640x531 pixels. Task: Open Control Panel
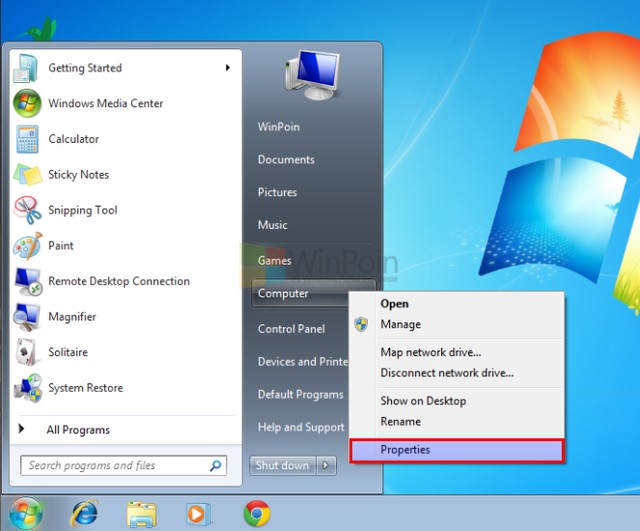[x=291, y=329]
